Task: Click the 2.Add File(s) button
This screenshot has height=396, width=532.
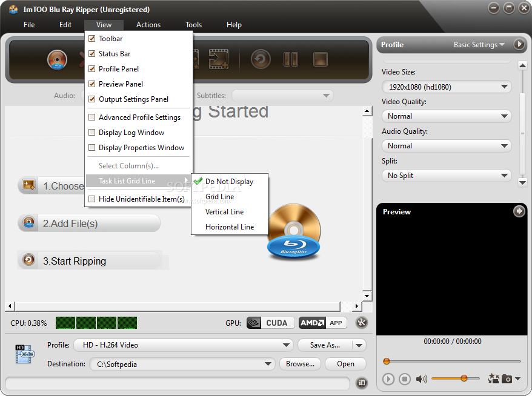Action: tap(89, 223)
